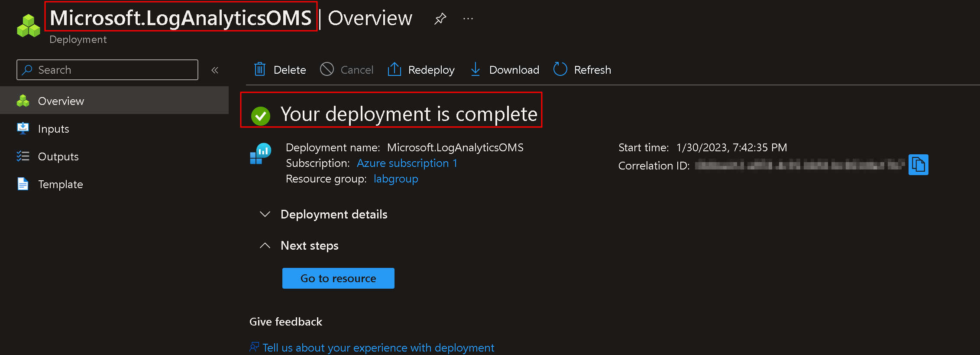
Task: Click the Redeploy upload arrow icon
Action: tap(394, 69)
